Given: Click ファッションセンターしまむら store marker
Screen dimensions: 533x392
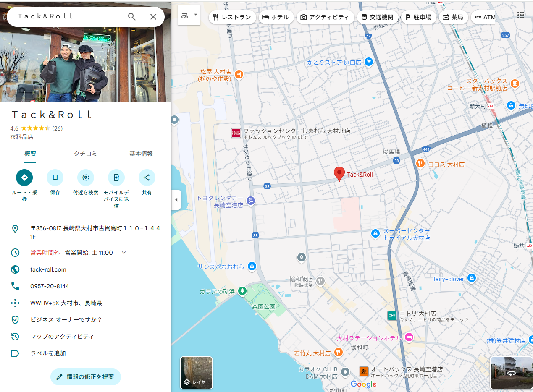Looking at the screenshot, I should [236, 133].
